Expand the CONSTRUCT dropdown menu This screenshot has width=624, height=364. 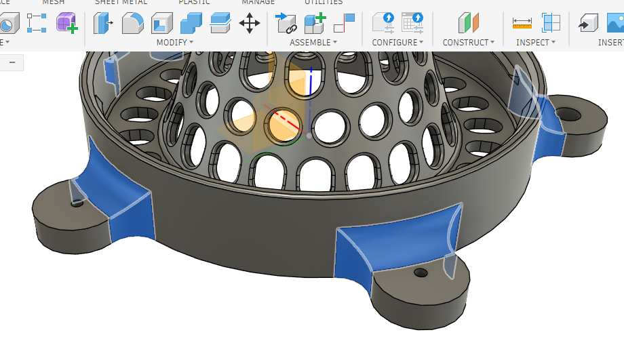(x=468, y=43)
